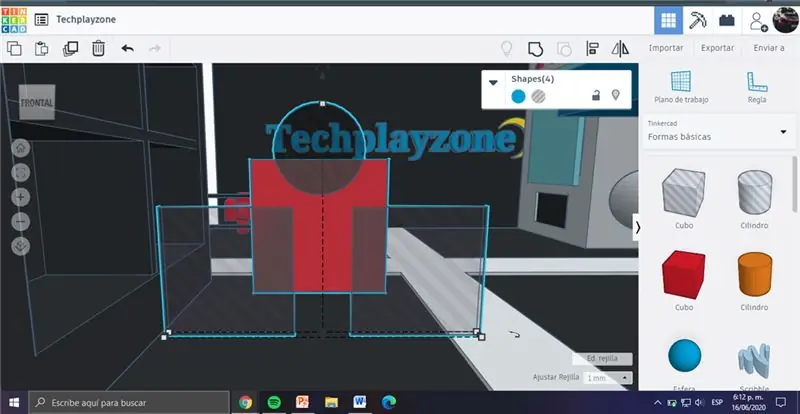The width and height of the screenshot is (800, 414).
Task: Invite a collaborator with person icon
Action: tap(758, 21)
